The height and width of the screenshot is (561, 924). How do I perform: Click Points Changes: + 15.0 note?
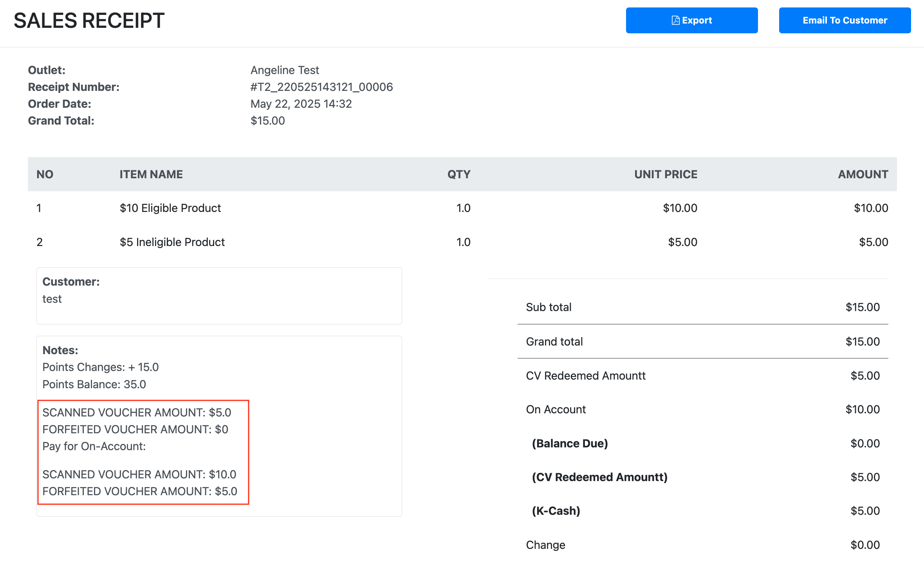coord(101,367)
